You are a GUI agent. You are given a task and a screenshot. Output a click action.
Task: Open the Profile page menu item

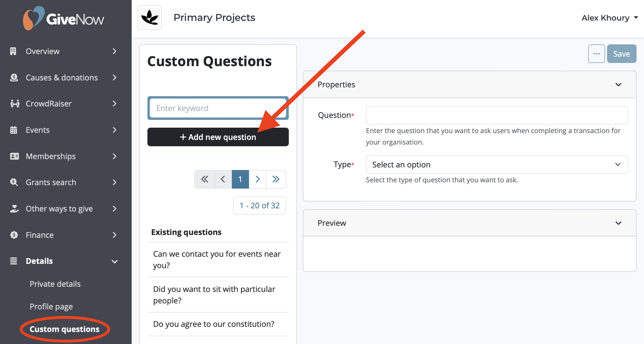pyautogui.click(x=51, y=306)
